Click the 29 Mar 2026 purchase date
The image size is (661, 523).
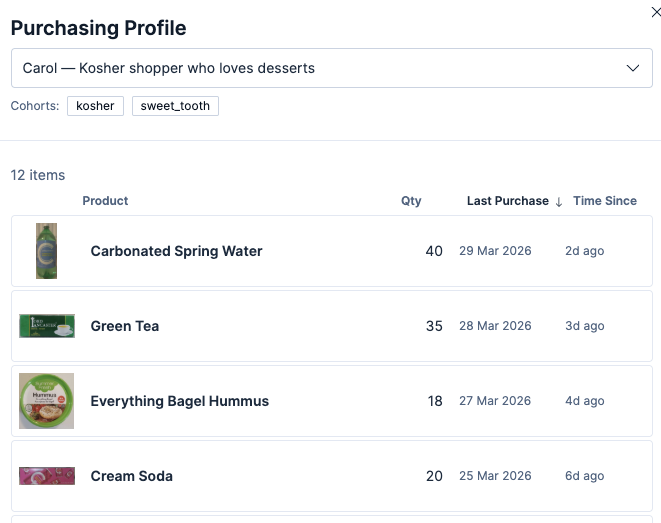[495, 251]
